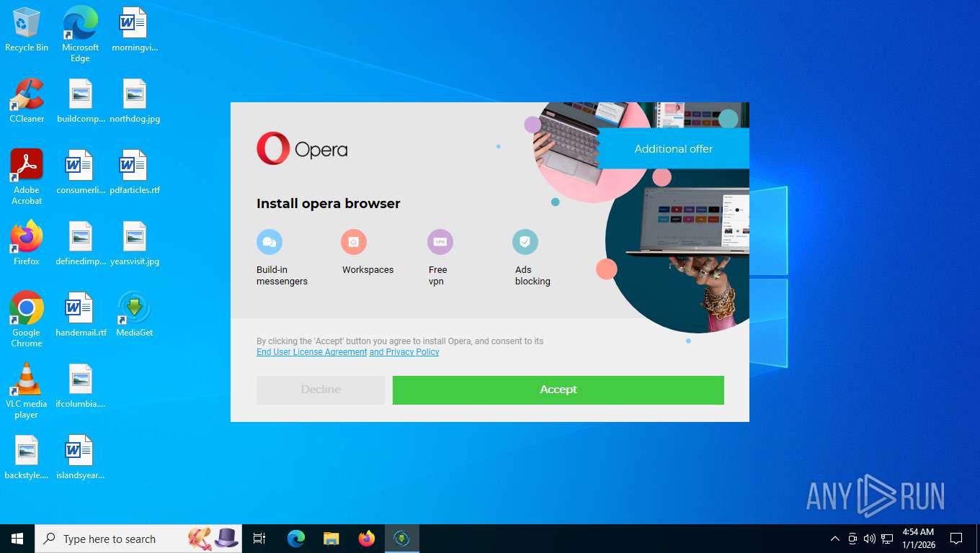Select the islandsyear... Word document
Screen dimensions: 980x553
(81, 457)
